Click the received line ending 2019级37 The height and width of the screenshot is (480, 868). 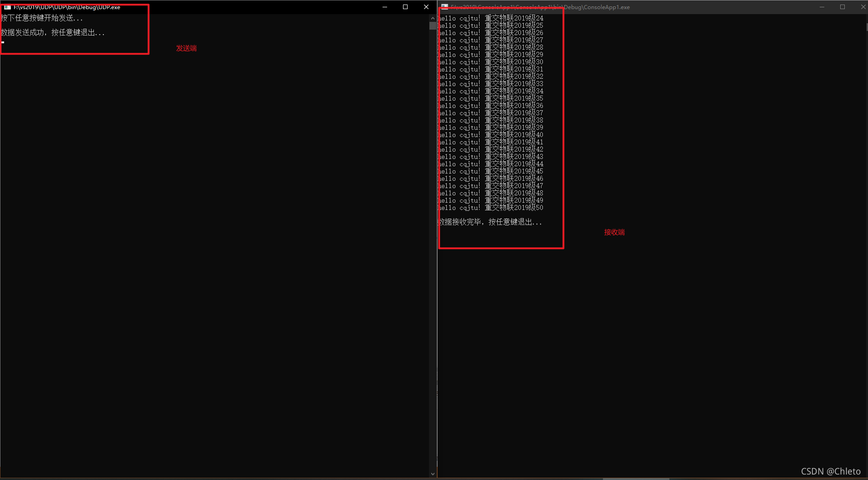[490, 113]
